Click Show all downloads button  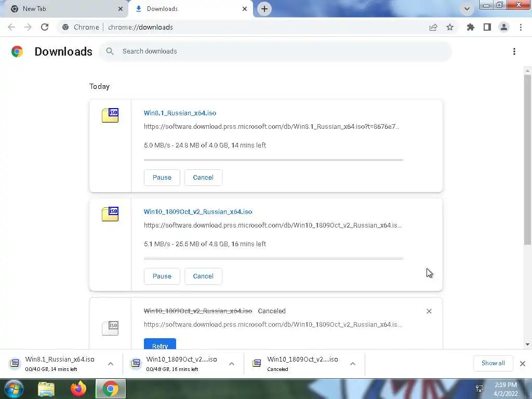click(x=493, y=363)
